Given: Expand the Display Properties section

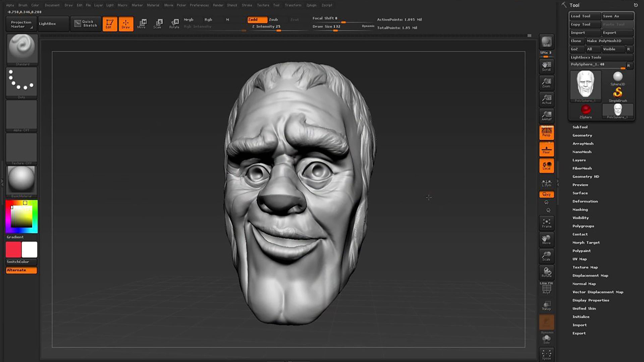Looking at the screenshot, I should (x=591, y=300).
